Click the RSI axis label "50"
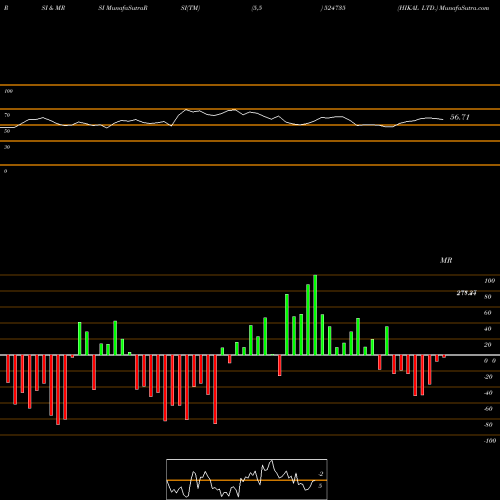The height and width of the screenshot is (500, 500). click(7, 131)
